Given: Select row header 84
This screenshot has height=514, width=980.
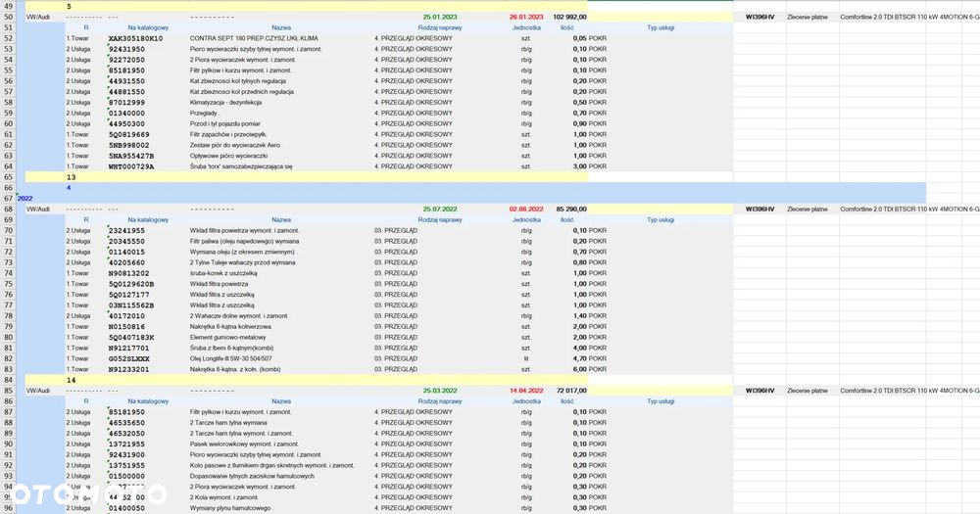Looking at the screenshot, I should (x=8, y=380).
